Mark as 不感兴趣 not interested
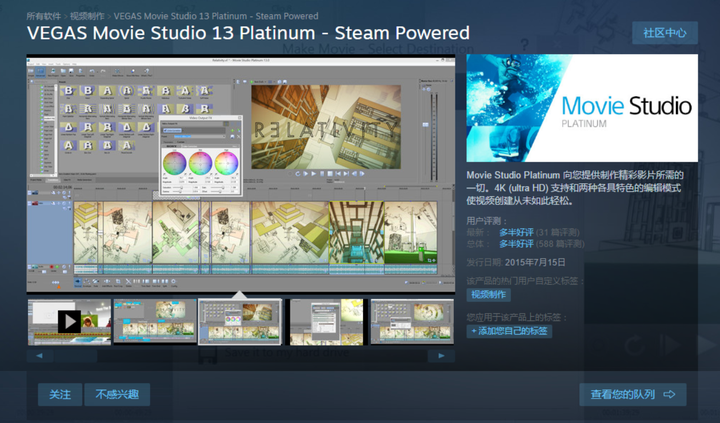Viewport: 720px width, 423px height. (x=117, y=395)
